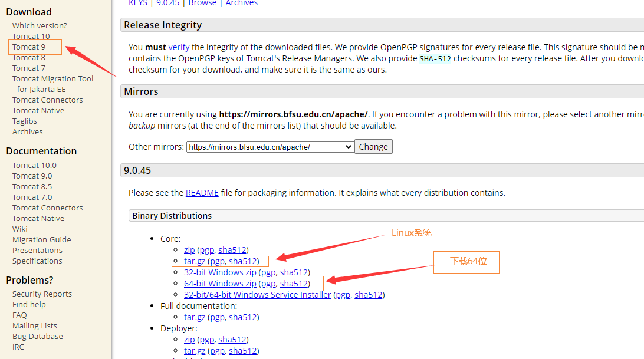Open the Archives link at top
This screenshot has height=359, width=644.
coord(242,3)
